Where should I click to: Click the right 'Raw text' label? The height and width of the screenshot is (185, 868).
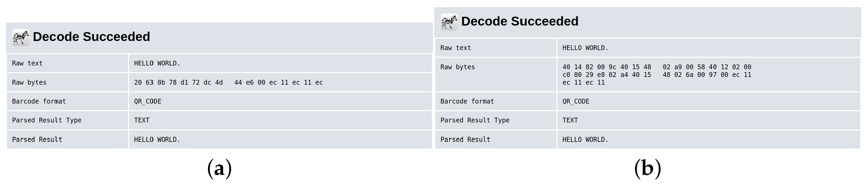pyautogui.click(x=456, y=48)
